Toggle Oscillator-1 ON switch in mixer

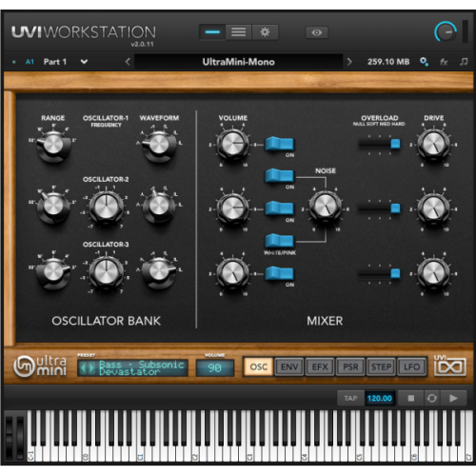pos(280,144)
